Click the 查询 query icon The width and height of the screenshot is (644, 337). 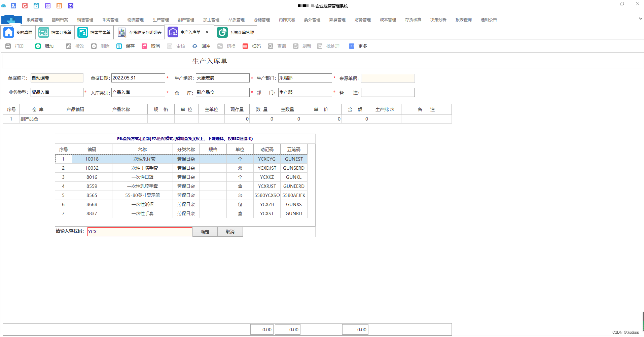click(277, 46)
